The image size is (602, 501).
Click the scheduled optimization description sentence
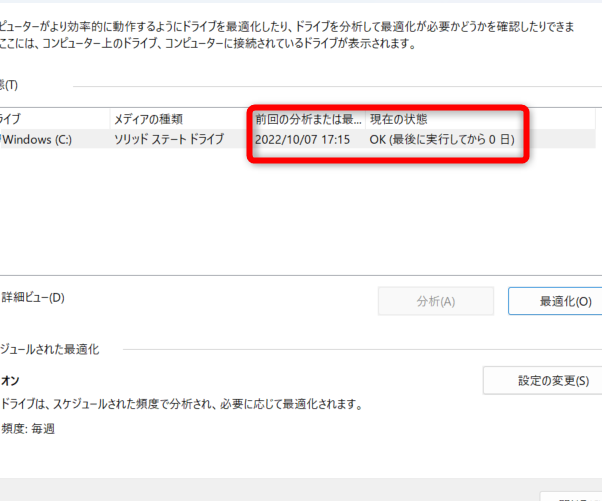tap(180, 405)
